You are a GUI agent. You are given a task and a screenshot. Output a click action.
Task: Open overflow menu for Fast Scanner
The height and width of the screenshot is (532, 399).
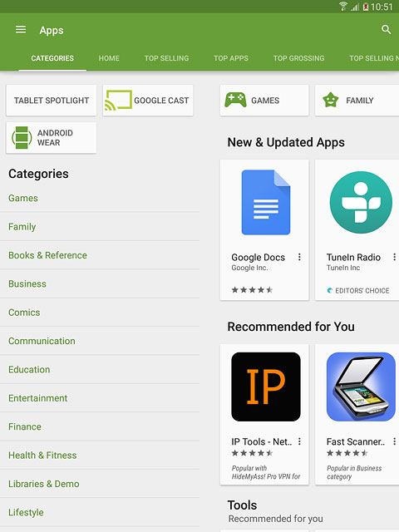point(394,441)
